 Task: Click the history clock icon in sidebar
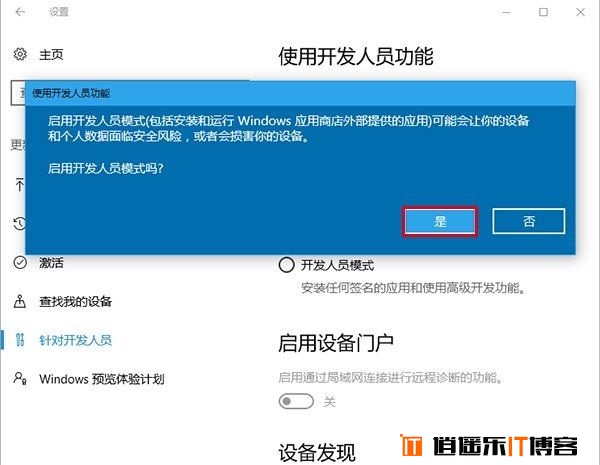coord(20,223)
